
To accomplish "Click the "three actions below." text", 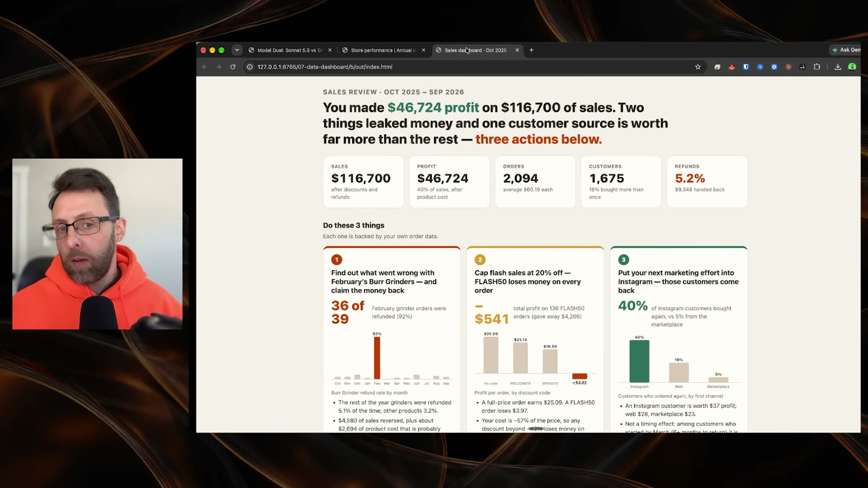I will (x=538, y=139).
